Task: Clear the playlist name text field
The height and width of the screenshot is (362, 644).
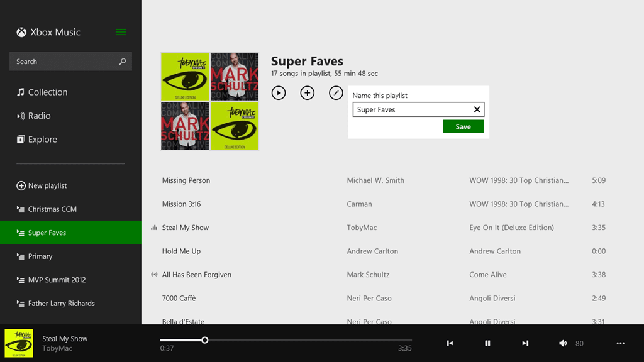Action: 477,110
